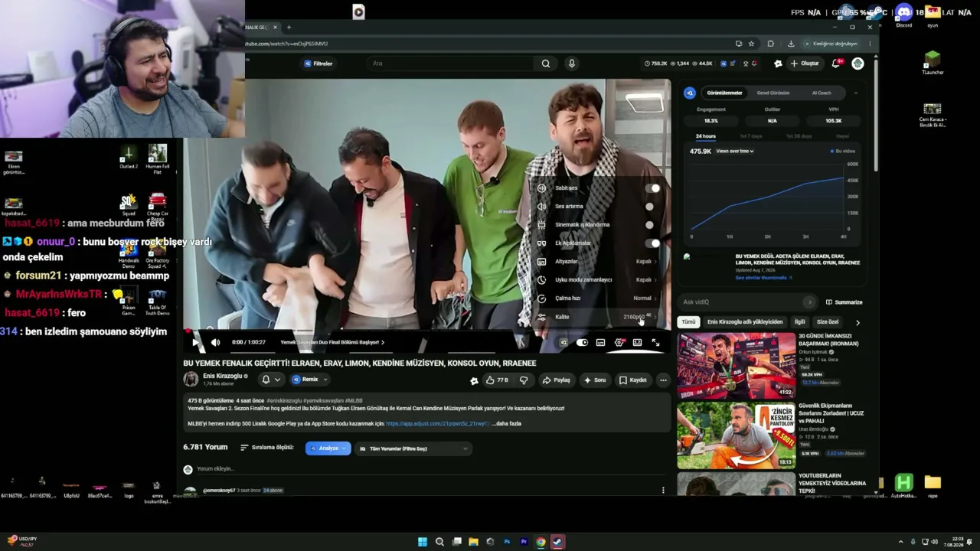The height and width of the screenshot is (551, 980).
Task: Open YouTube notifications bell
Action: pos(836,64)
